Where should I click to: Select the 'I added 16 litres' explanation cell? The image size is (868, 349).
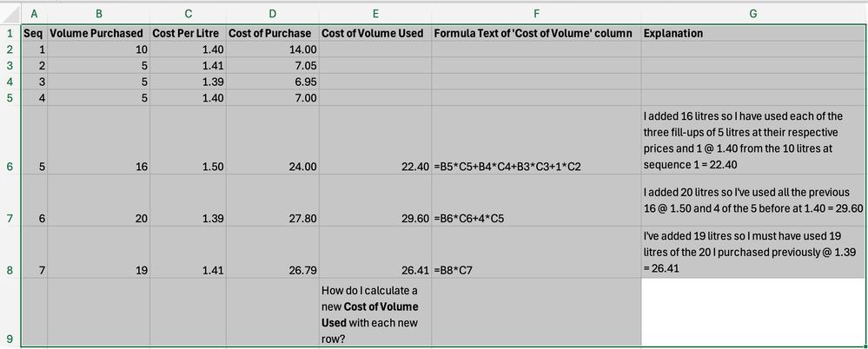754,140
